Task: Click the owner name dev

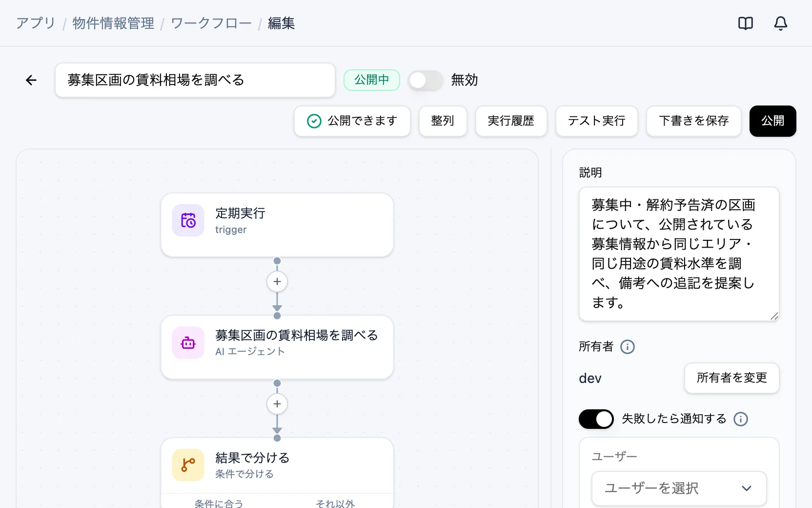Action: click(x=590, y=379)
